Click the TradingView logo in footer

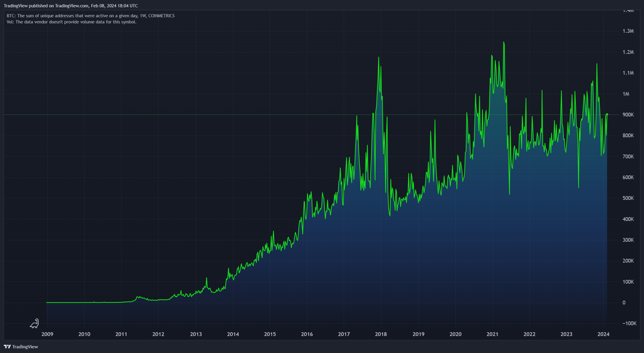[7, 347]
